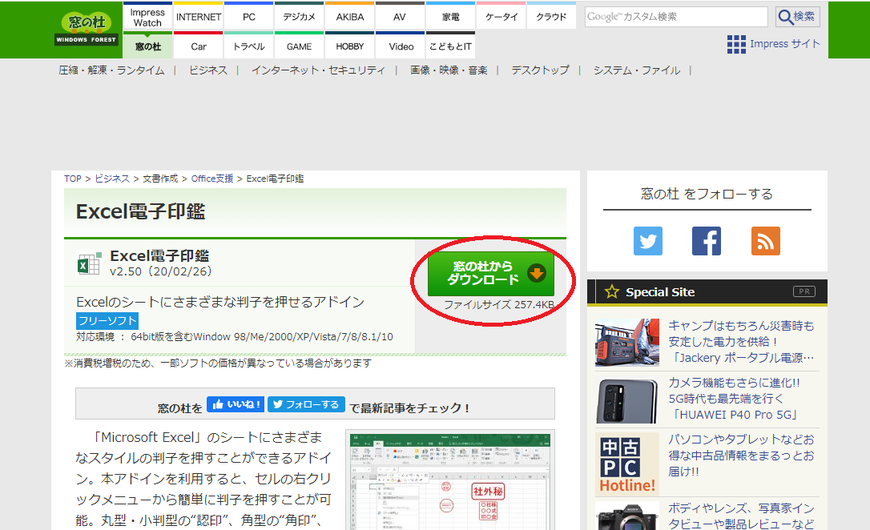Click the フリーソフト label

107,321
